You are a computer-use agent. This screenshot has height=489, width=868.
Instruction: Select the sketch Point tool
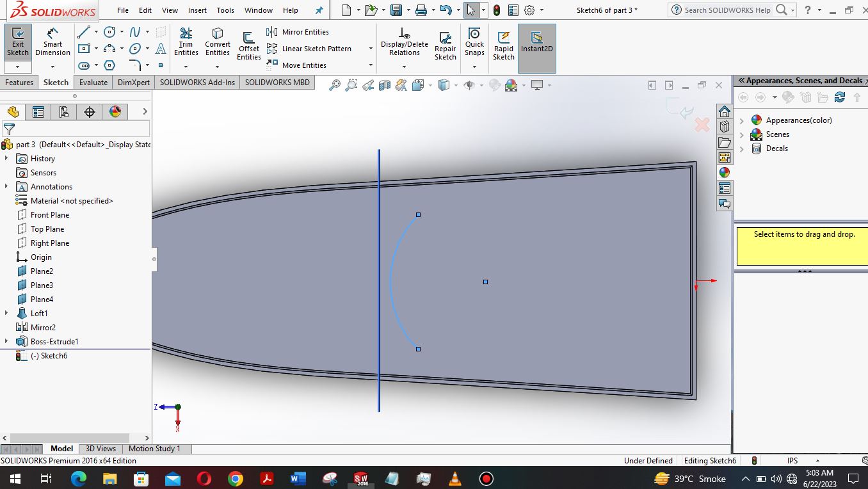161,65
